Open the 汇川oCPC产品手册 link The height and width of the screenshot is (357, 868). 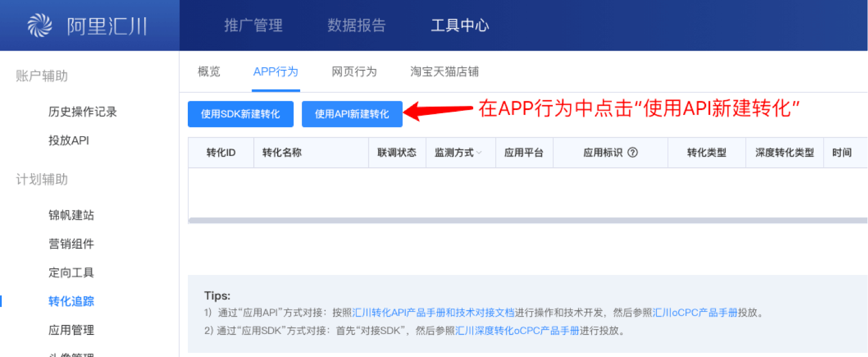pyautogui.click(x=695, y=312)
